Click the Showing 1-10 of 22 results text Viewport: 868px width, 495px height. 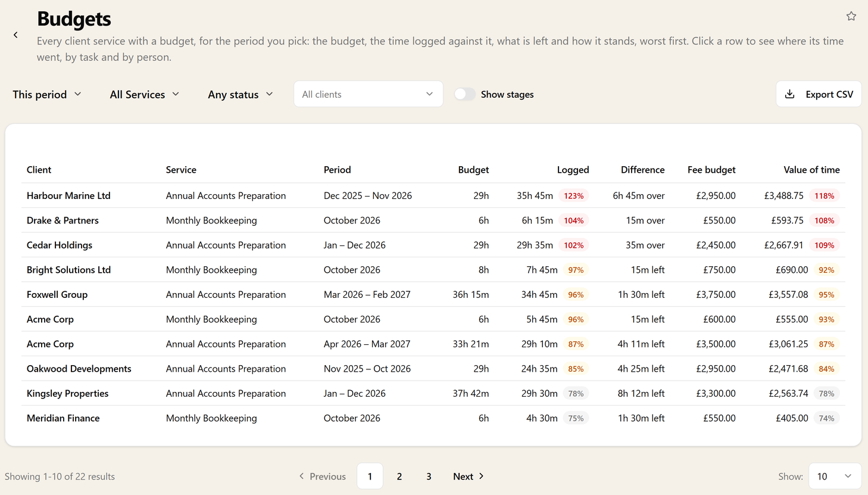tap(60, 477)
